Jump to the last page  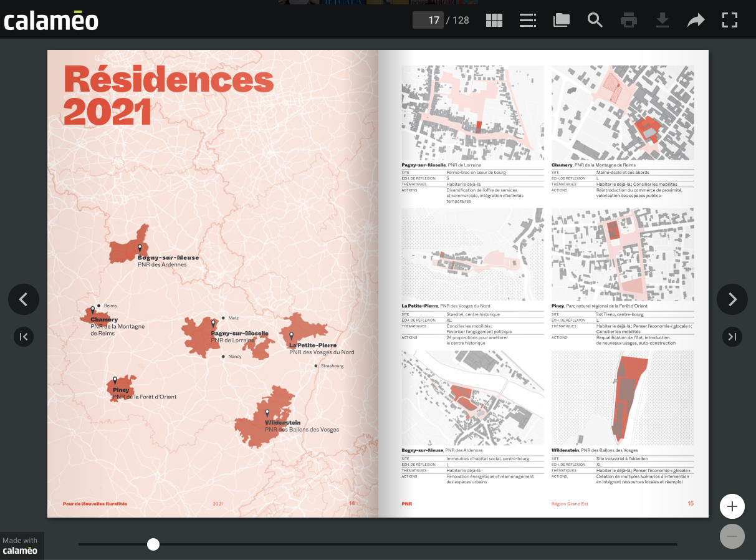point(732,337)
